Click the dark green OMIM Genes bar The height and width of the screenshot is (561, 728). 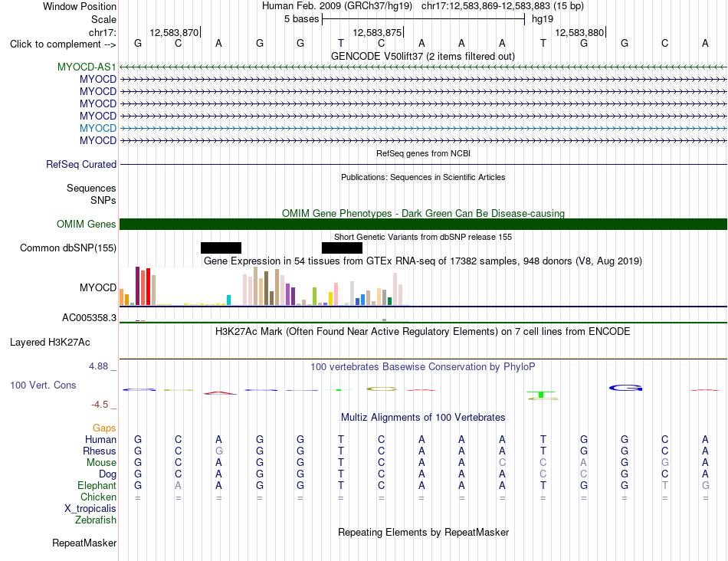coord(423,224)
